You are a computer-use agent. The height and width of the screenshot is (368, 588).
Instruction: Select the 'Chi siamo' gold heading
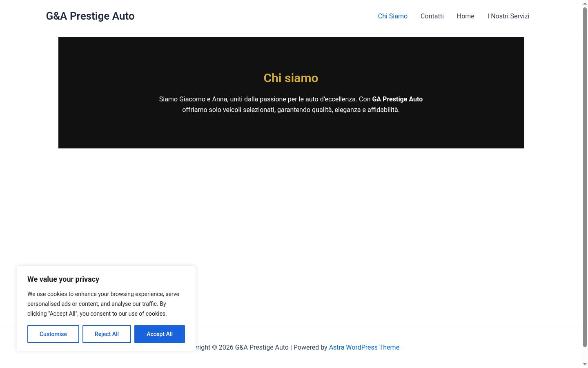tap(291, 78)
